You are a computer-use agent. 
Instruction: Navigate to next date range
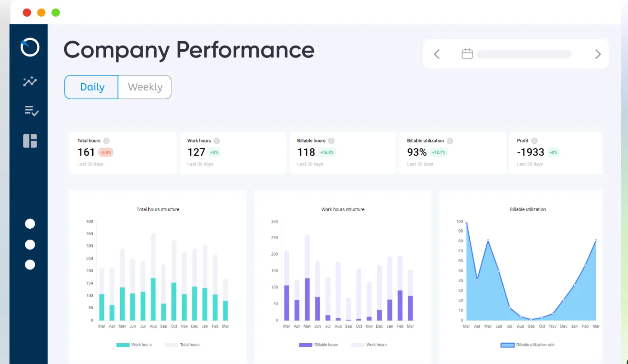pyautogui.click(x=598, y=54)
